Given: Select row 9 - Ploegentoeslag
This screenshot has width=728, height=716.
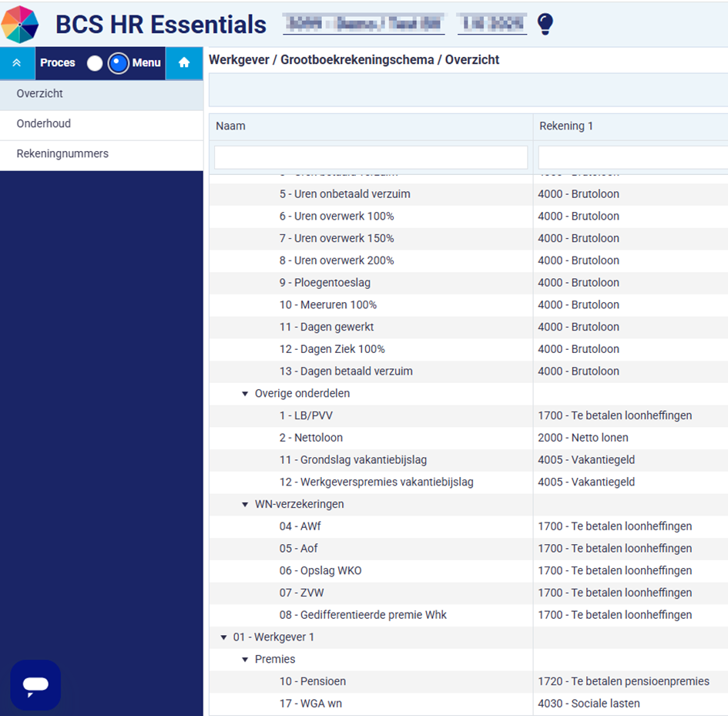Looking at the screenshot, I should (468, 283).
